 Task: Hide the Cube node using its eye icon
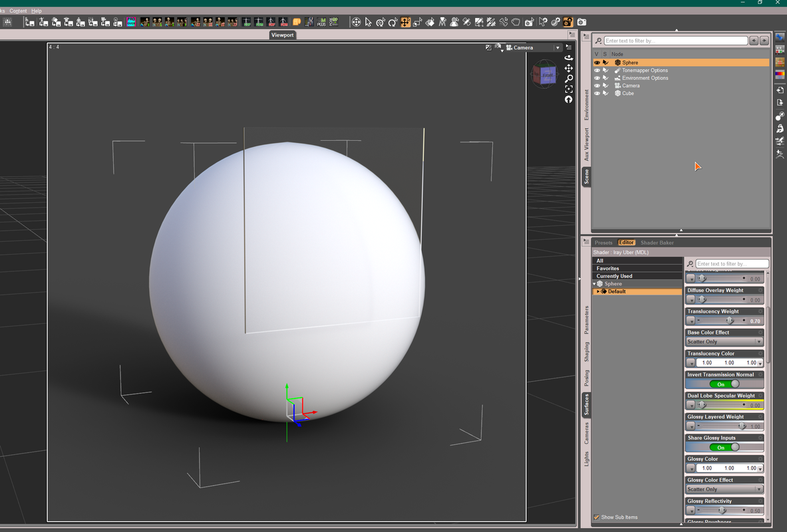[x=597, y=93]
